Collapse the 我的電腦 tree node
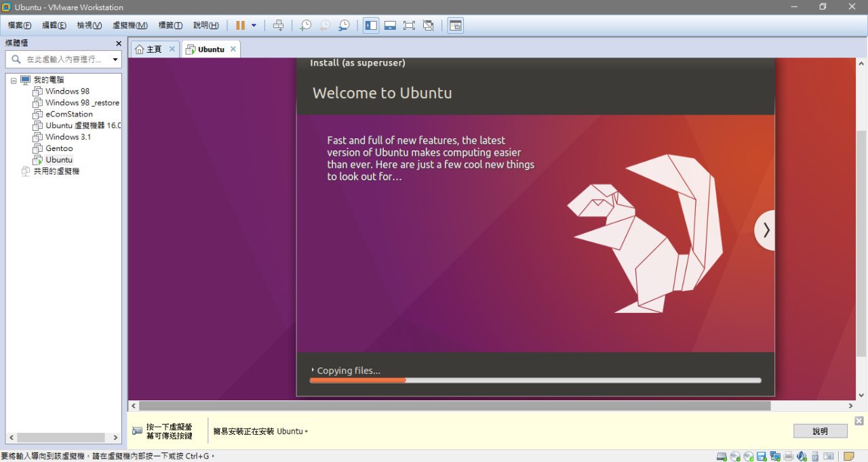This screenshot has height=462, width=868. point(14,80)
